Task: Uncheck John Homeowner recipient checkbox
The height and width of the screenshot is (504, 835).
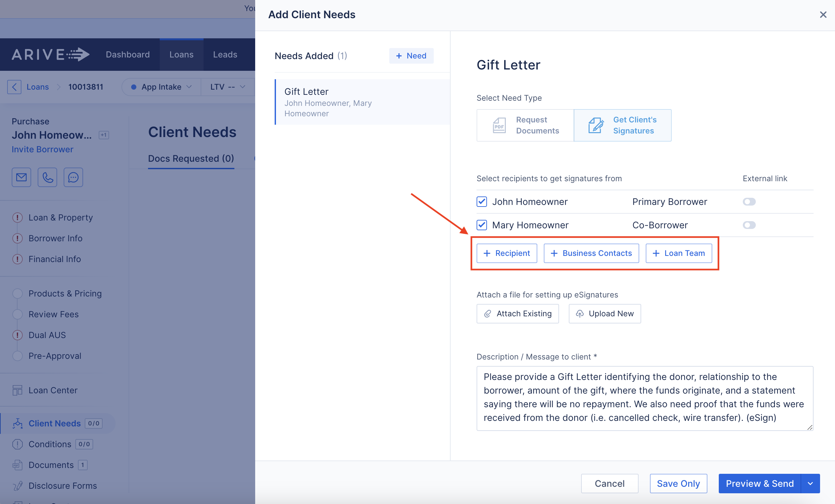Action: tap(481, 202)
